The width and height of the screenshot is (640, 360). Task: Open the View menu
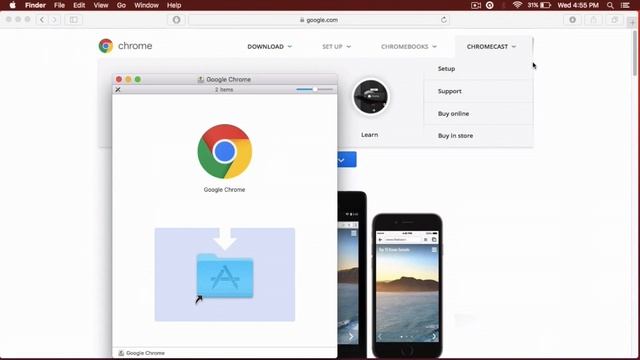click(101, 5)
